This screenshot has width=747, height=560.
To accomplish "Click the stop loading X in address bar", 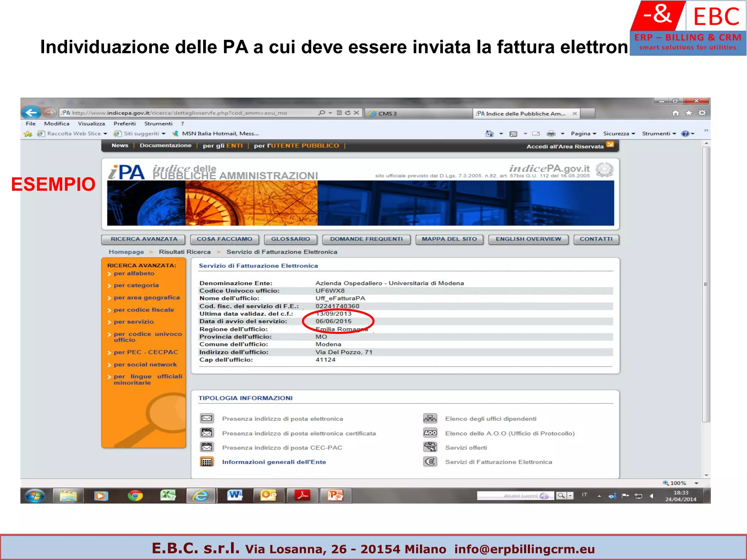I will click(x=356, y=113).
